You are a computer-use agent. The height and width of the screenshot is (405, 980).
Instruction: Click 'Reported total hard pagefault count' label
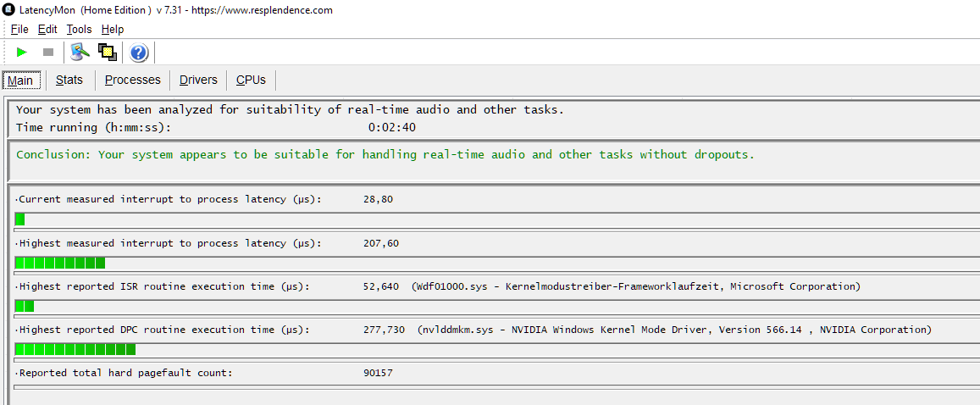123,373
